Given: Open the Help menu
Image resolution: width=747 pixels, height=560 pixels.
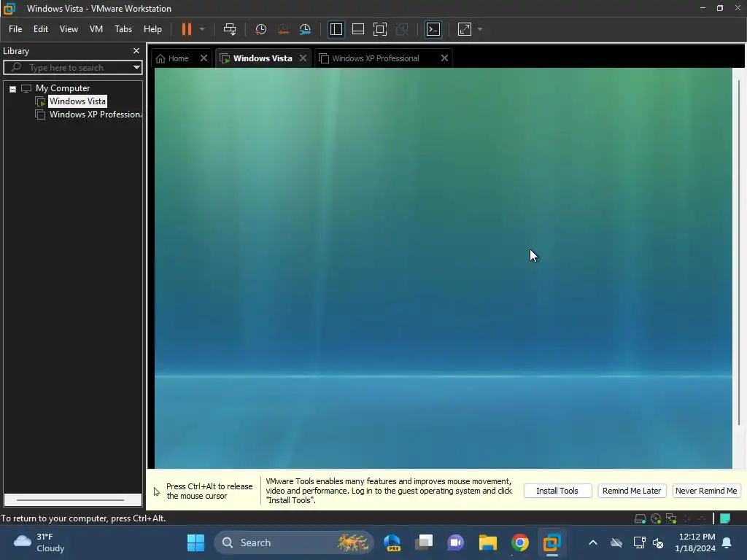Looking at the screenshot, I should point(152,29).
